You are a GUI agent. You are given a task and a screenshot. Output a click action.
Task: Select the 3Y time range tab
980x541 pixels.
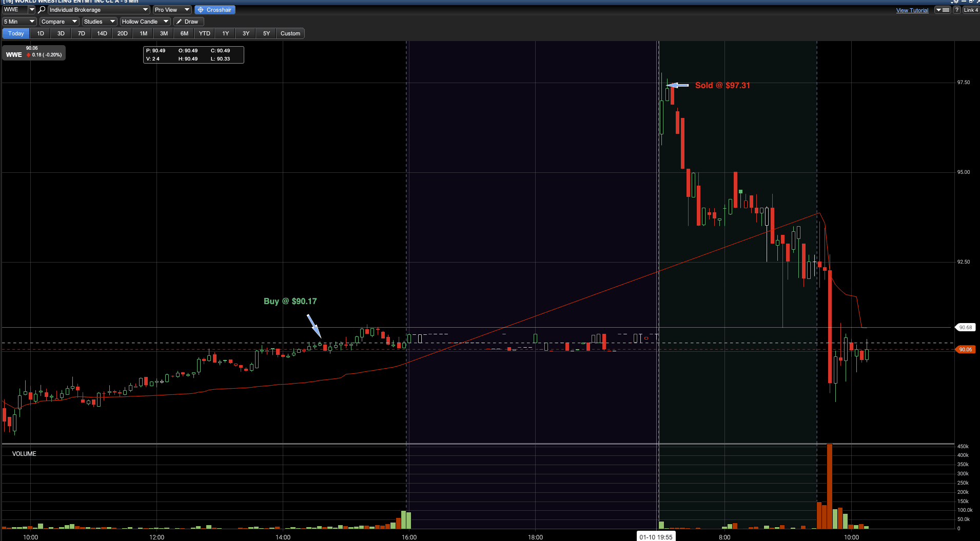click(246, 33)
